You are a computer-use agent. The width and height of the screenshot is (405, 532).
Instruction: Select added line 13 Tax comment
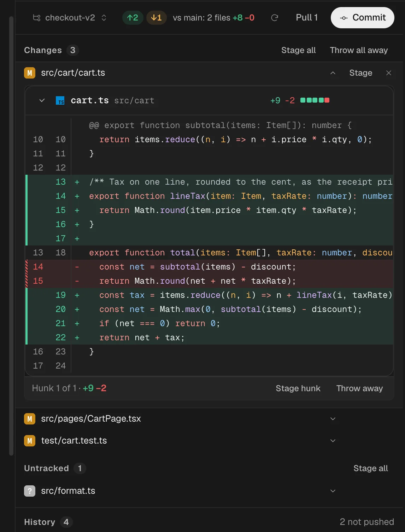point(209,182)
